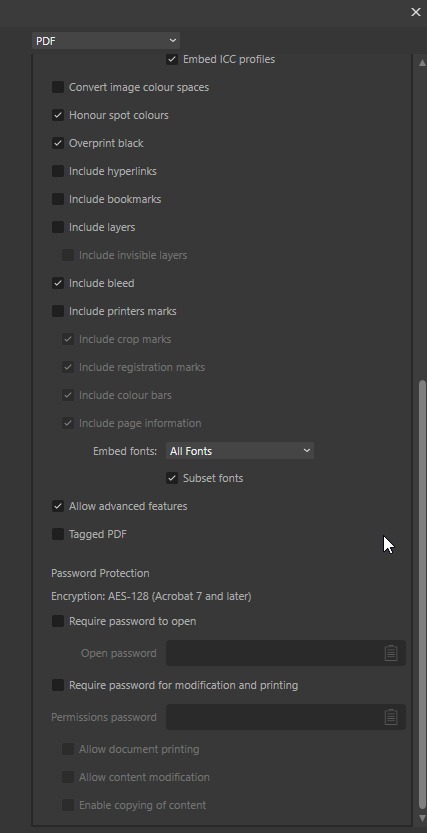Check Tagged PDF option
The image size is (427, 833).
coord(58,534)
